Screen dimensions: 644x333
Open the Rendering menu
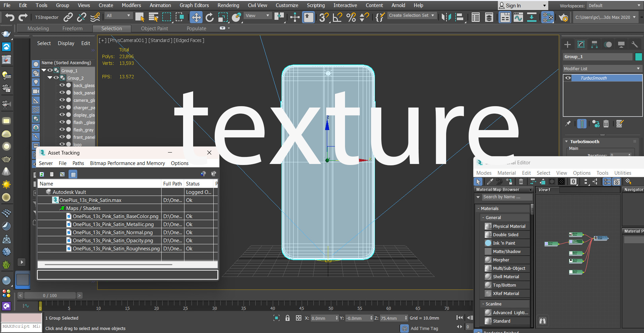pyautogui.click(x=228, y=5)
